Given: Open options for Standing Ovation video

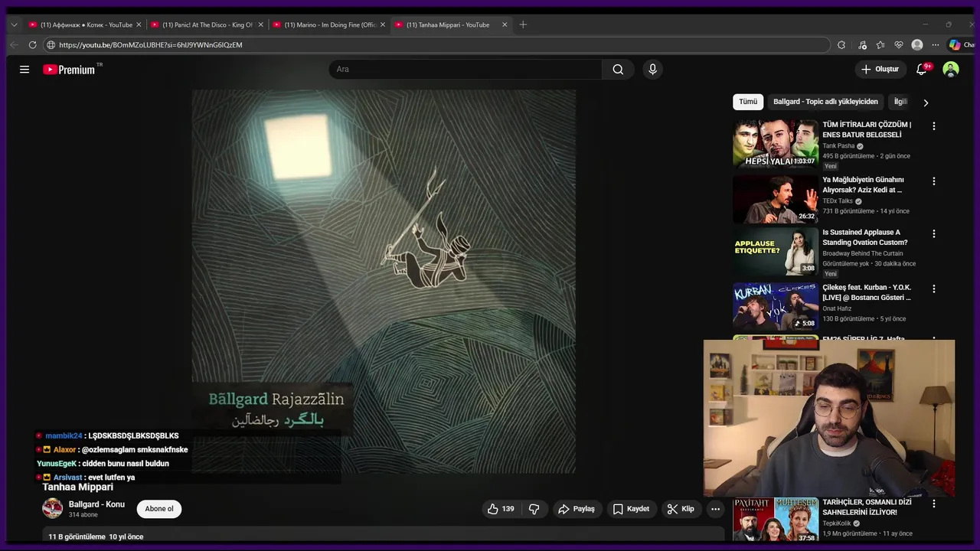Looking at the screenshot, I should pyautogui.click(x=933, y=234).
